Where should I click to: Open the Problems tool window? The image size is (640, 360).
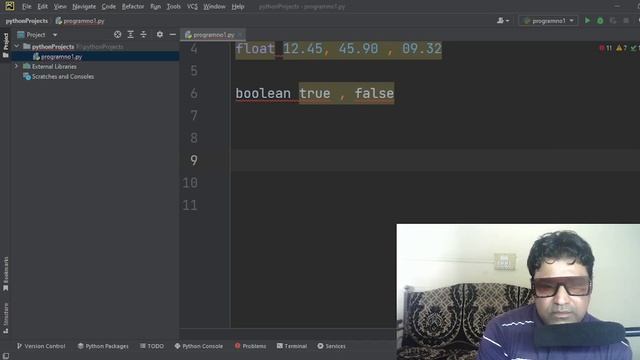pos(250,346)
